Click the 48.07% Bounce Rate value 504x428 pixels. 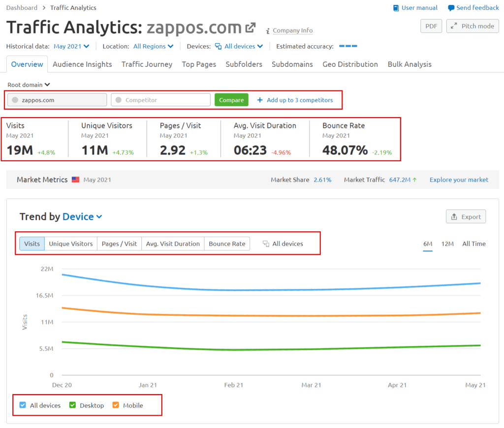345,150
